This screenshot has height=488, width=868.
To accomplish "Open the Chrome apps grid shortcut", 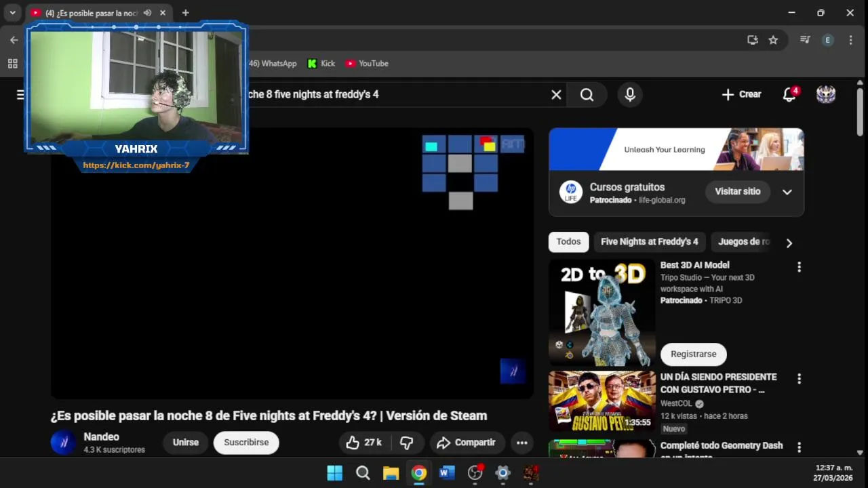I will [12, 64].
